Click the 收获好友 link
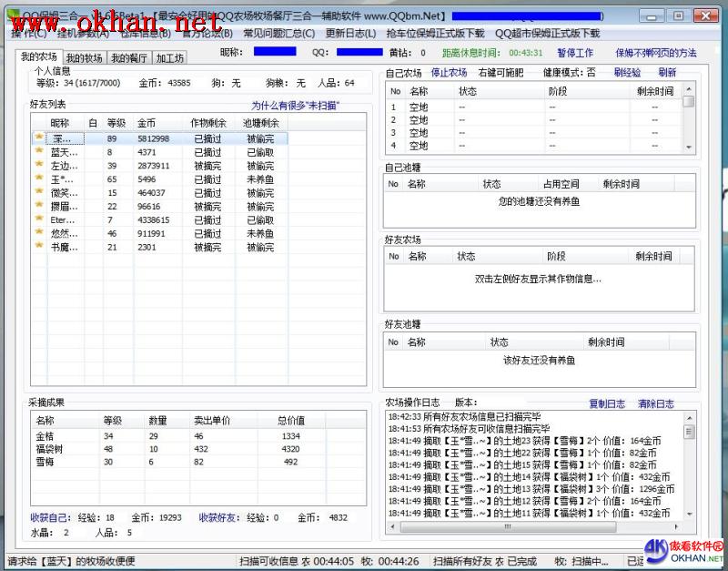This screenshot has height=571, width=728. tap(219, 517)
